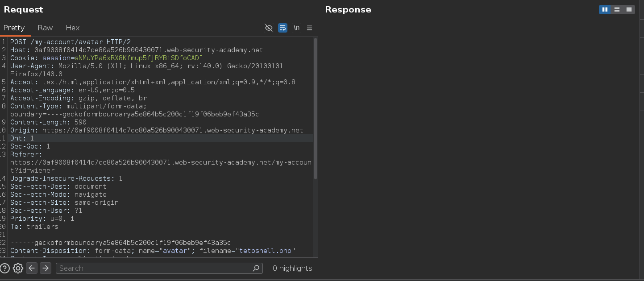Switch to the Hex tab
The image size is (644, 281).
pyautogui.click(x=73, y=28)
